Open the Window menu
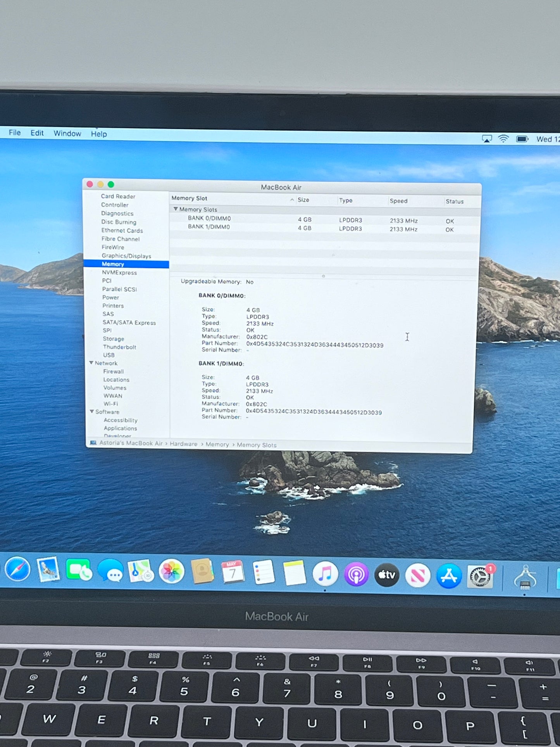The width and height of the screenshot is (560, 747). coord(67,133)
